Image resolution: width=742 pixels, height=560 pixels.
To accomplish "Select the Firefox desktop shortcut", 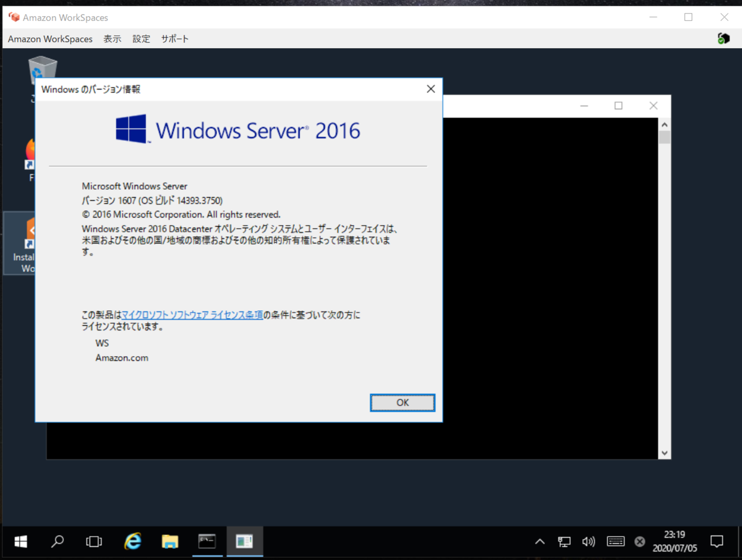I will pyautogui.click(x=30, y=159).
